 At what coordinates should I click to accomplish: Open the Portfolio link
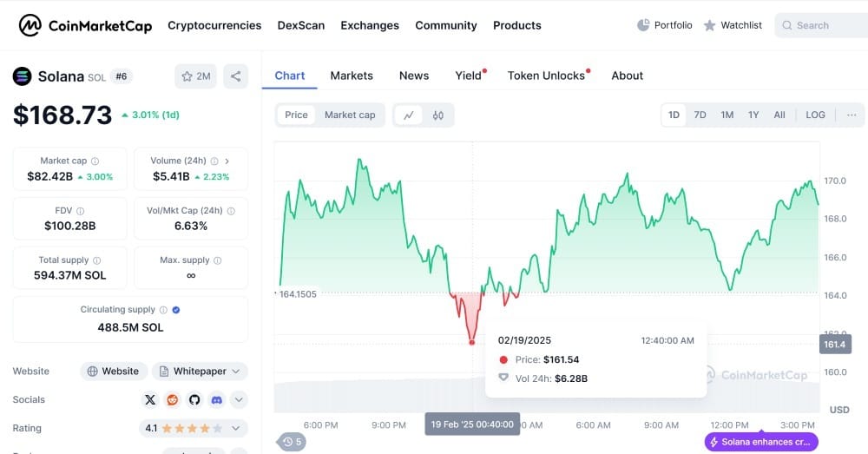pyautogui.click(x=665, y=25)
